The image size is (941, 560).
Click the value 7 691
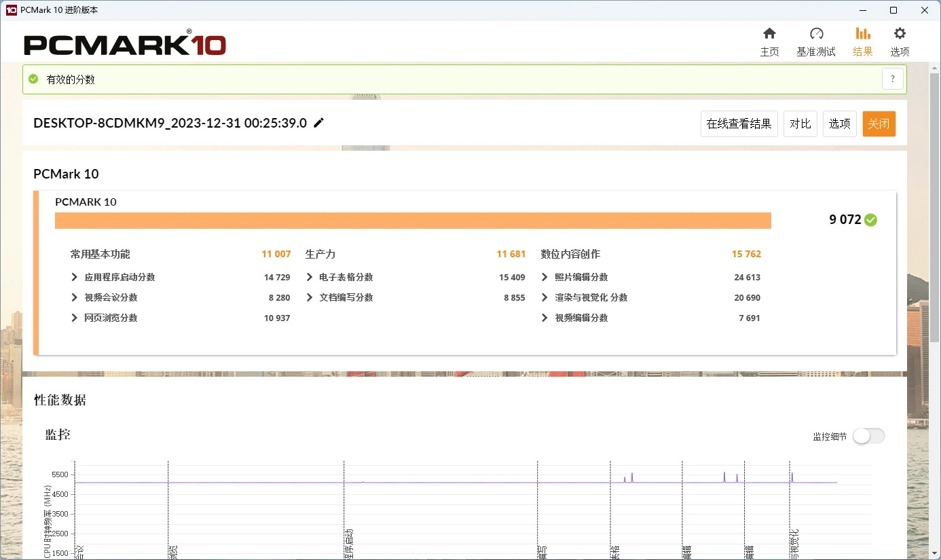tap(750, 318)
